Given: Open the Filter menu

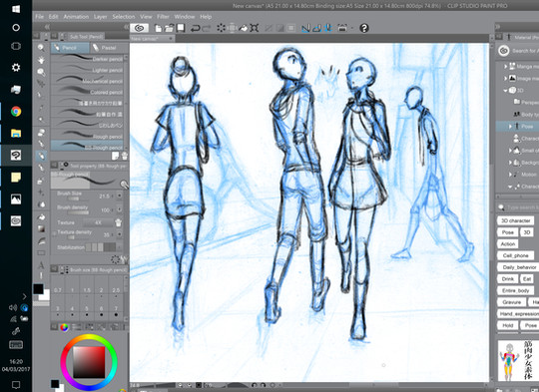Looking at the screenshot, I should [163, 17].
